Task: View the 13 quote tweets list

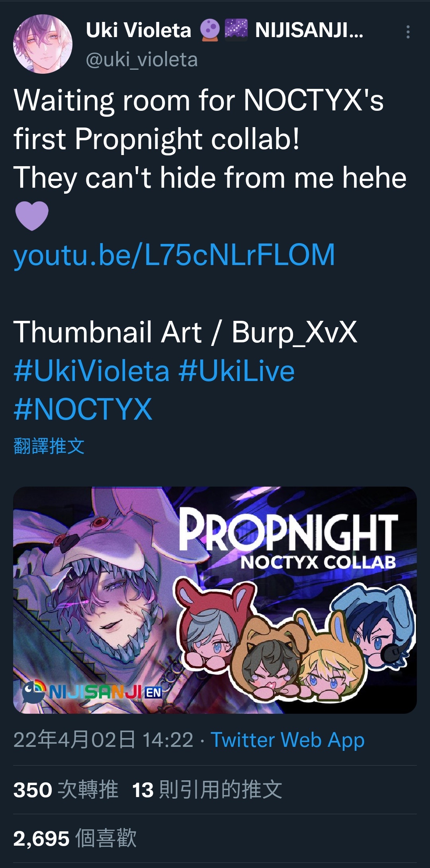Action: point(207,789)
